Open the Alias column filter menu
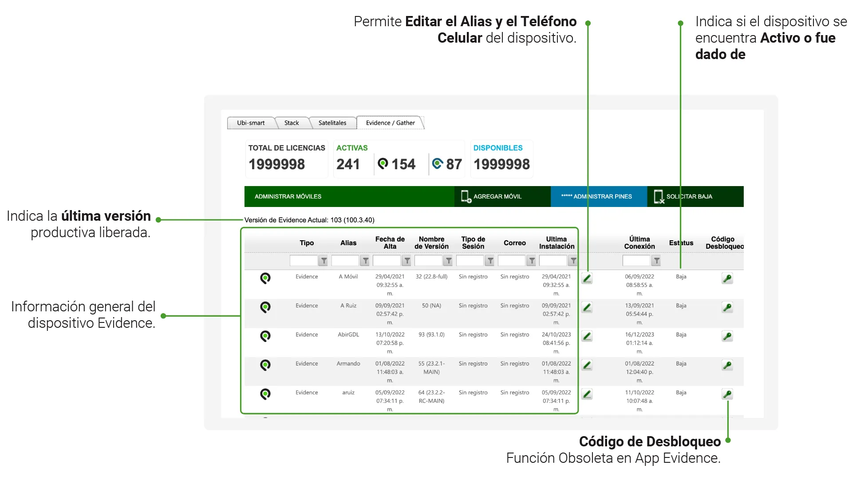868x477 pixels. click(365, 261)
